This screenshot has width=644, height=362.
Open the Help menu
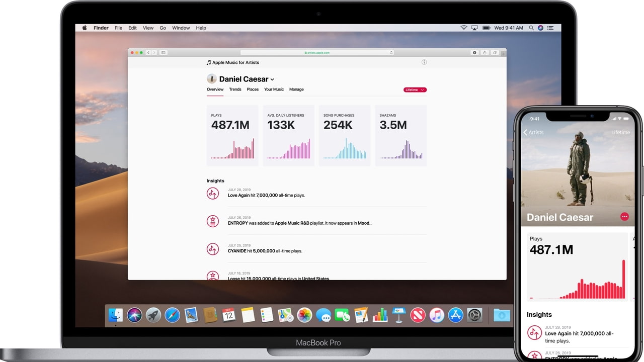[201, 28]
